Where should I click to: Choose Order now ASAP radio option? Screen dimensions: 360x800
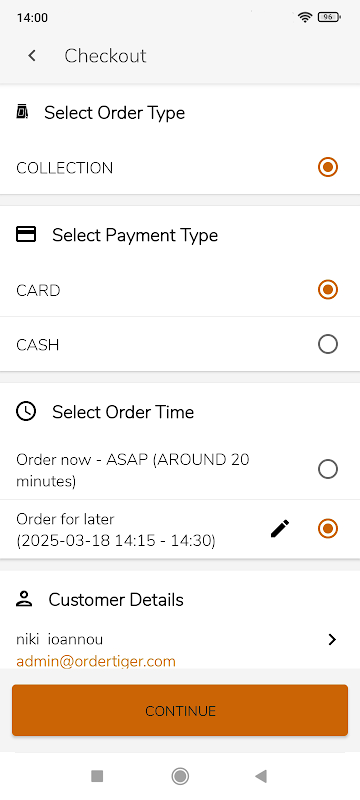(x=328, y=468)
